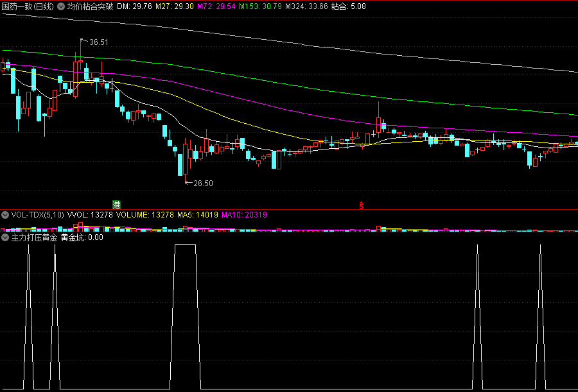Click the 黄金坑: 0.00 readout
Image resolution: width=578 pixels, height=392 pixels.
82,237
